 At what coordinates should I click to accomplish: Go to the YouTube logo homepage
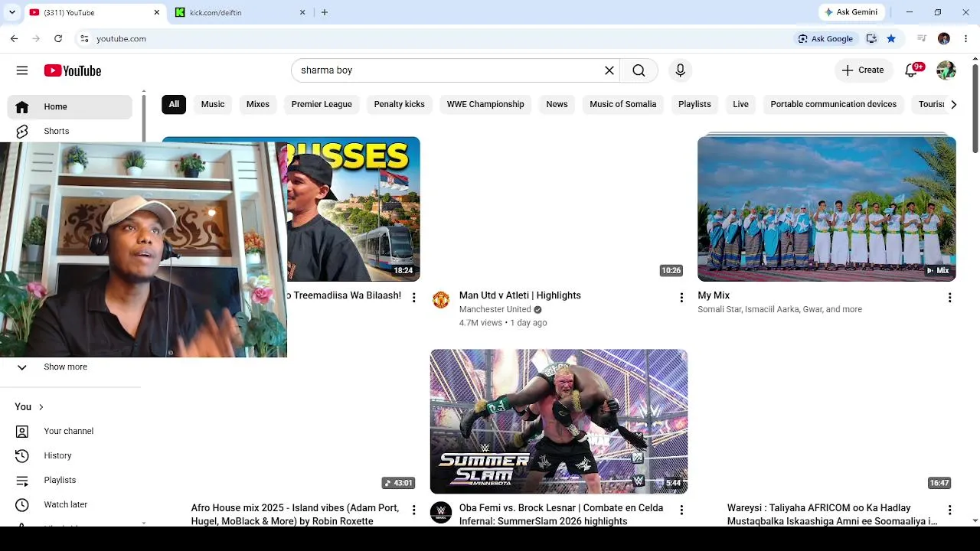(73, 70)
